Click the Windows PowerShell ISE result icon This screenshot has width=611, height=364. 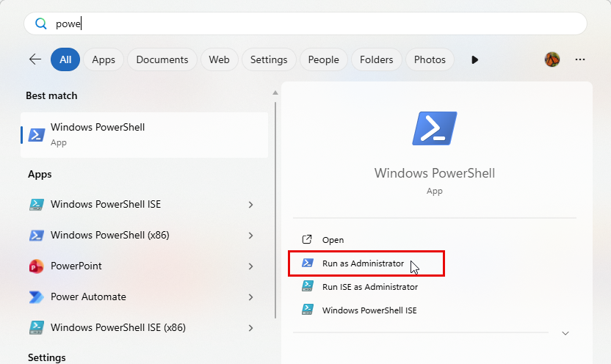[x=36, y=205]
